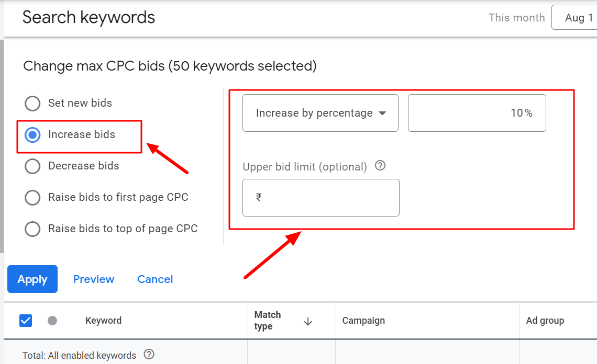Click the Ad group column header
The height and width of the screenshot is (364, 597).
545,321
